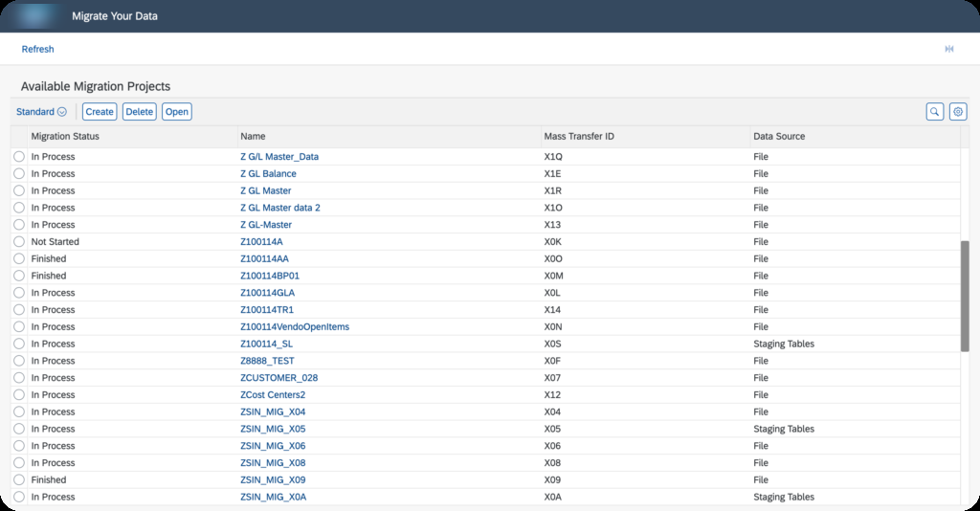
Task: Click Mass Transfer ID cell X0M
Action: tap(553, 276)
